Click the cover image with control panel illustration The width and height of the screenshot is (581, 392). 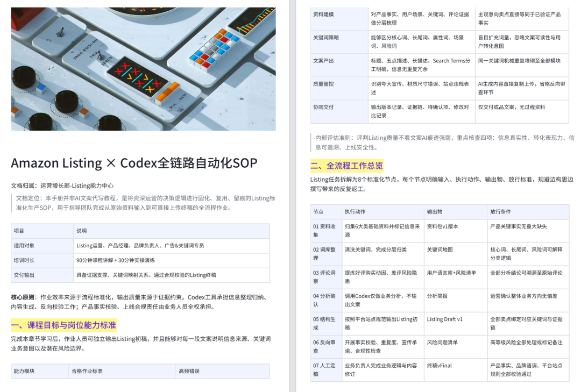[x=143, y=69]
